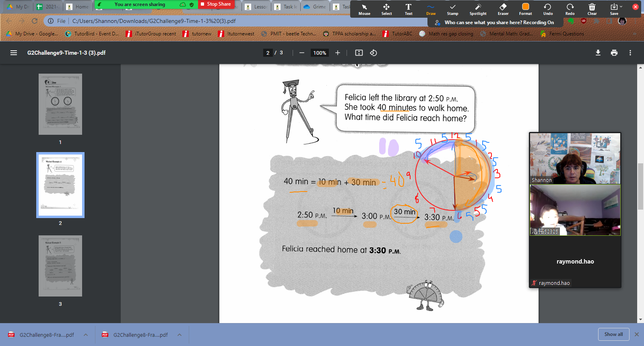This screenshot has height=346, width=644.
Task: Open TPPA scholarship bookmark
Action: click(349, 34)
